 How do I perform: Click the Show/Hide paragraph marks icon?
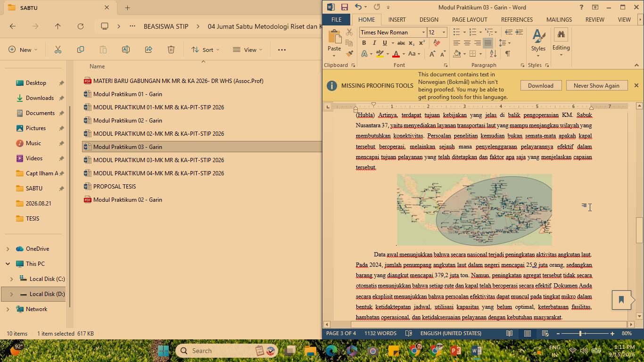point(508,54)
